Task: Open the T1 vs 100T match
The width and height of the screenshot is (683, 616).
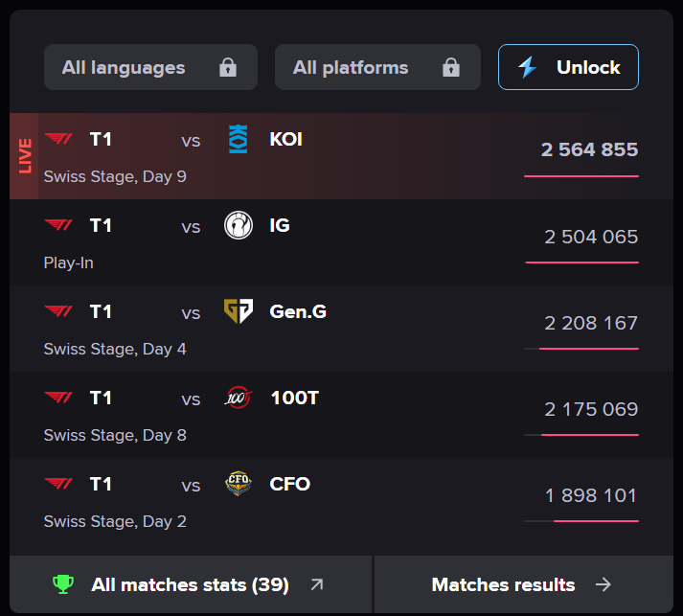Action: click(x=287, y=415)
